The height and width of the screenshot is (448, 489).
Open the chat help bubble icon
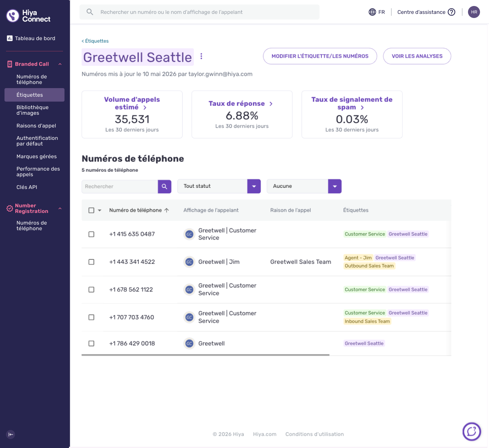[472, 432]
